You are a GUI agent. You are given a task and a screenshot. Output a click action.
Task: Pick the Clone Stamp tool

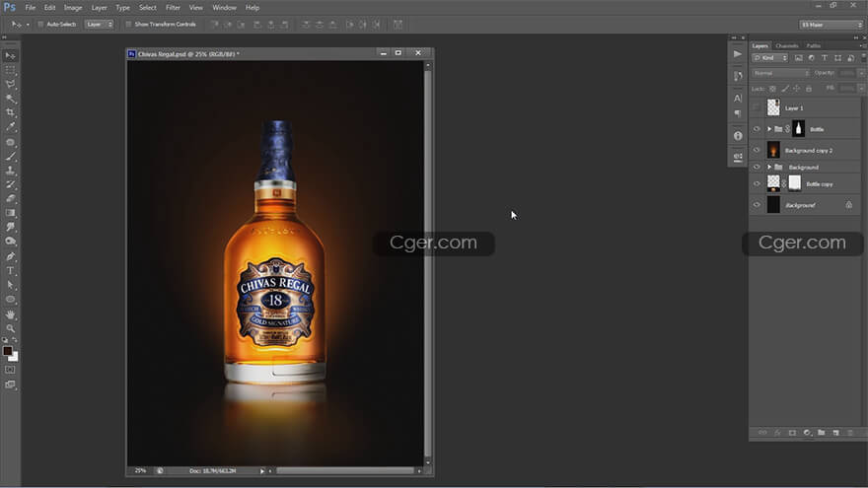(x=10, y=171)
